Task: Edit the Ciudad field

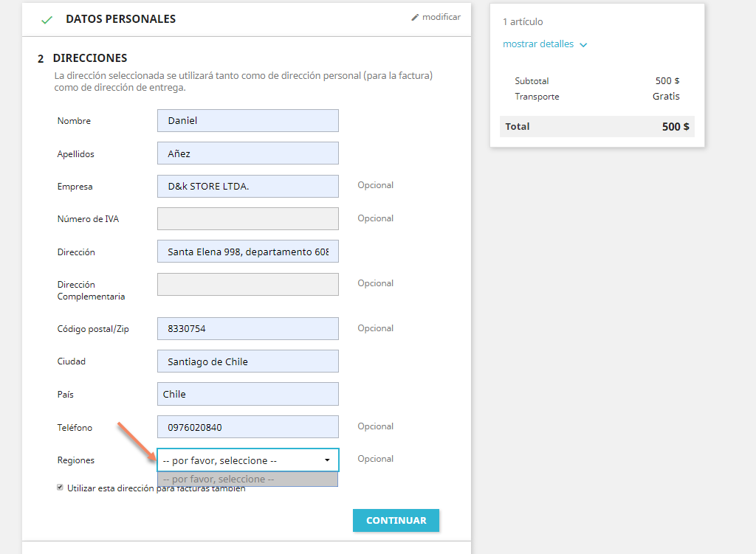Action: click(x=247, y=361)
